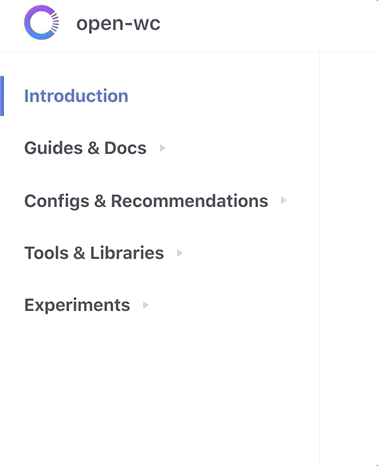
Task: Click the open-wc circular logo icon
Action: click(x=42, y=23)
